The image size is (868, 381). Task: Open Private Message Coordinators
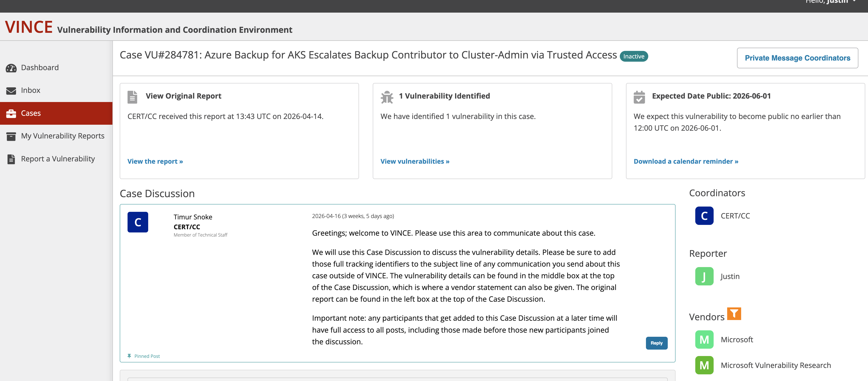click(797, 58)
